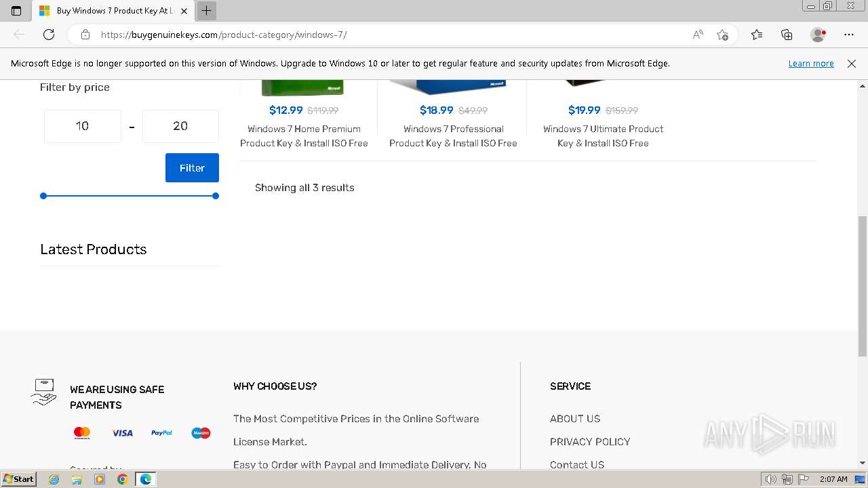Open Windows 7 Professional Product Key link
The height and width of the screenshot is (488, 868).
tap(453, 136)
